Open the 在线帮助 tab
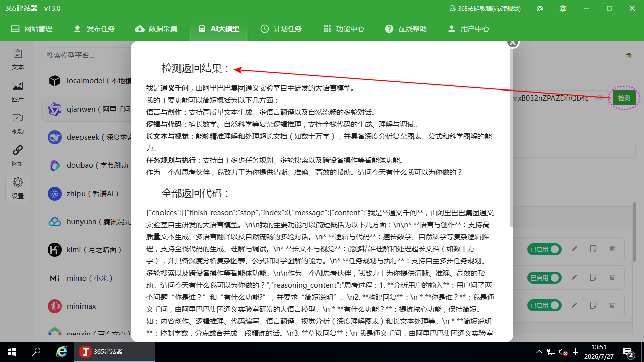 click(x=406, y=29)
